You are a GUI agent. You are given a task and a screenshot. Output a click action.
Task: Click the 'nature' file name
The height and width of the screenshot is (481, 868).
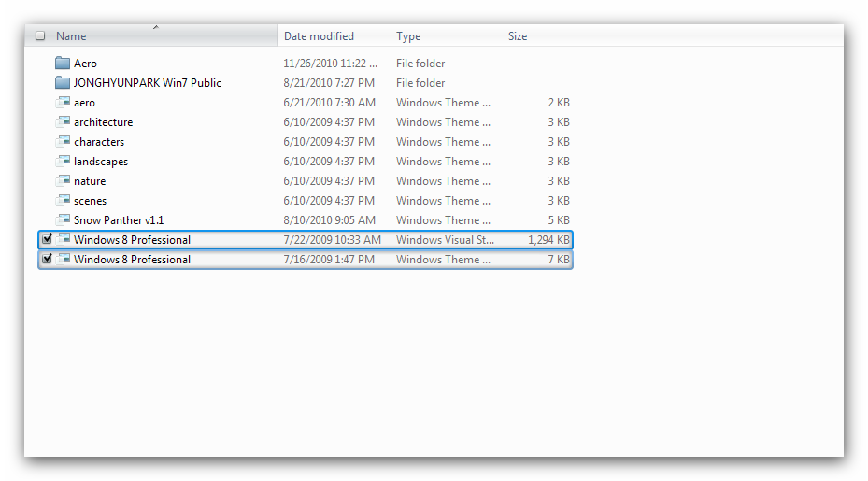pos(90,181)
